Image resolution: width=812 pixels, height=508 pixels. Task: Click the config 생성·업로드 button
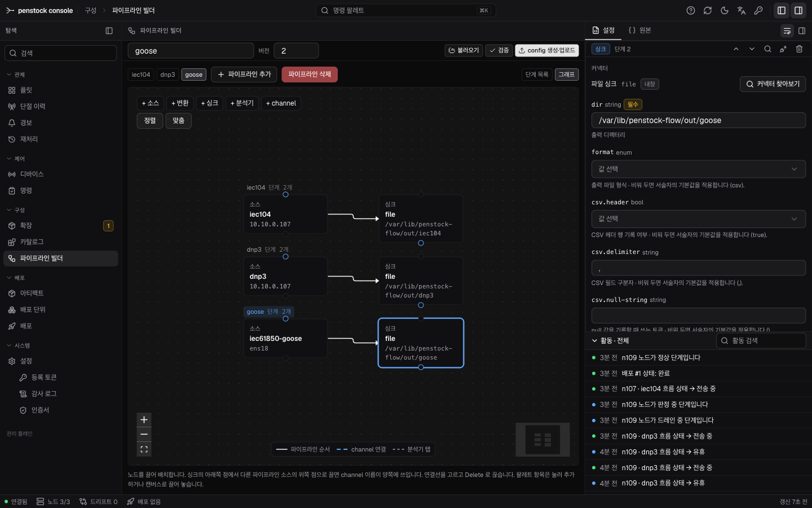tap(547, 51)
